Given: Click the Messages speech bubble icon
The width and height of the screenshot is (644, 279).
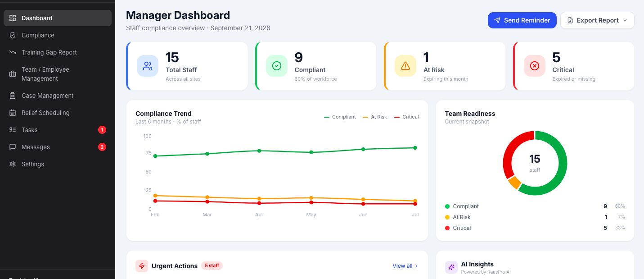Looking at the screenshot, I should pos(13,147).
